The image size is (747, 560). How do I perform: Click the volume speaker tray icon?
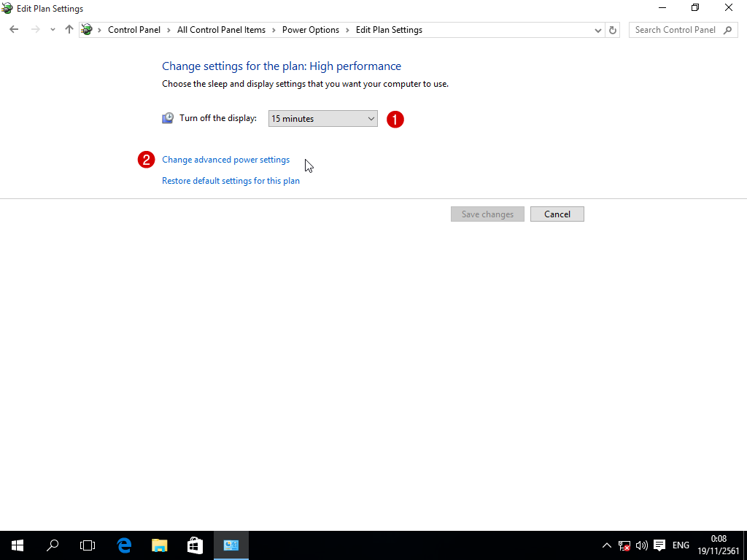(x=641, y=545)
